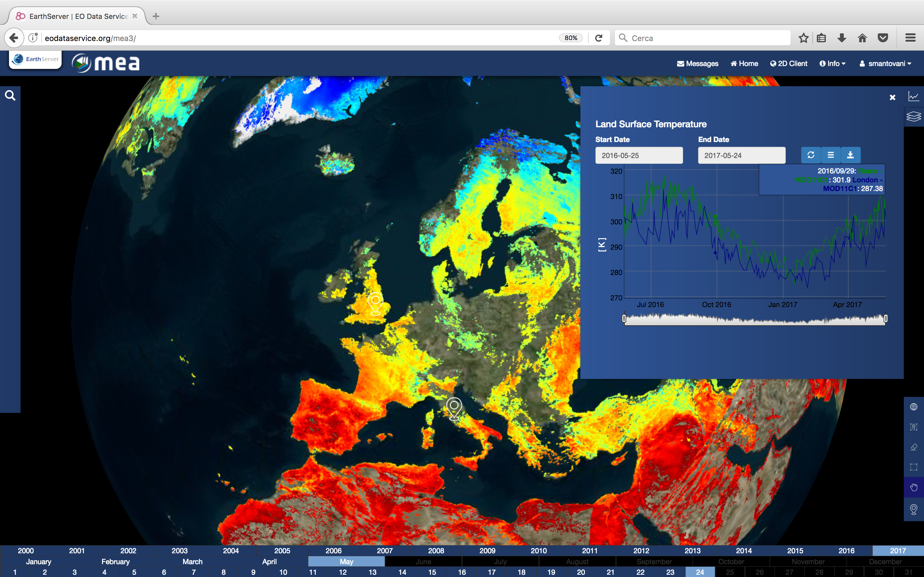Open the browser hamburger menu
The width and height of the screenshot is (924, 577).
(910, 38)
